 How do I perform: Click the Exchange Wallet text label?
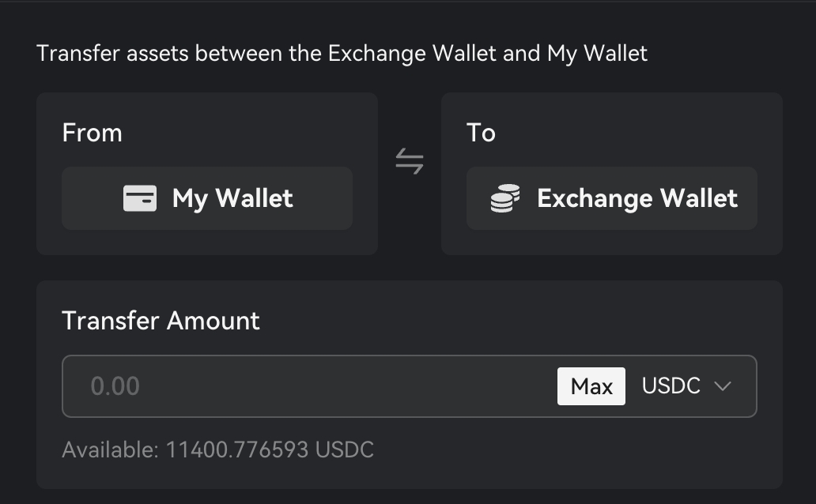637,198
